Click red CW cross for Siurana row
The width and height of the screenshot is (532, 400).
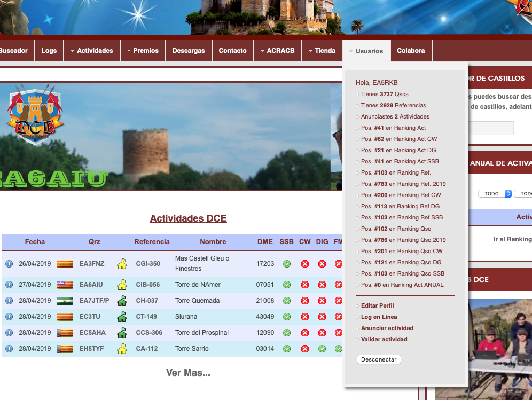305,317
